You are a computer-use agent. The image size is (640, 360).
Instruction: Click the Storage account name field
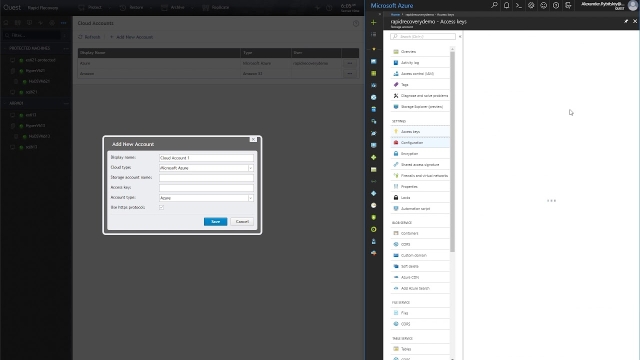pos(206,178)
